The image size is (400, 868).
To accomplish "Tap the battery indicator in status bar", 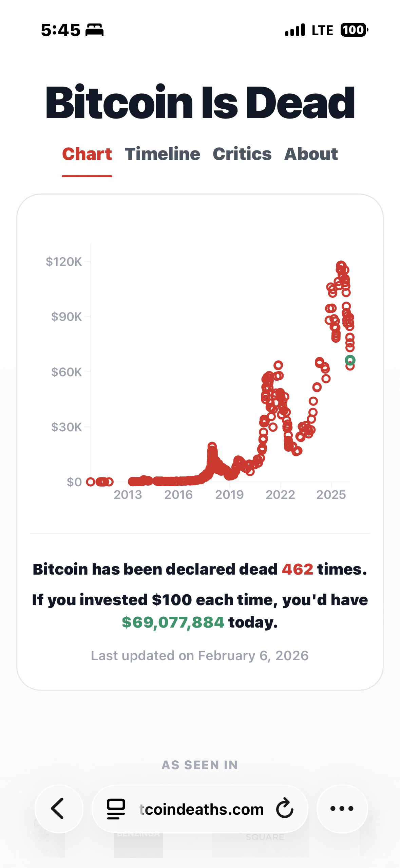I will (354, 30).
